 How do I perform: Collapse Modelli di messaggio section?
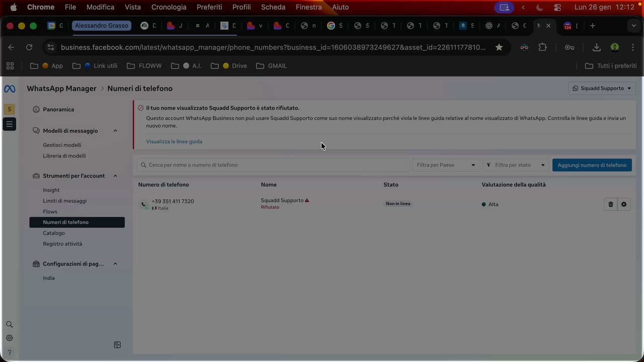(115, 131)
